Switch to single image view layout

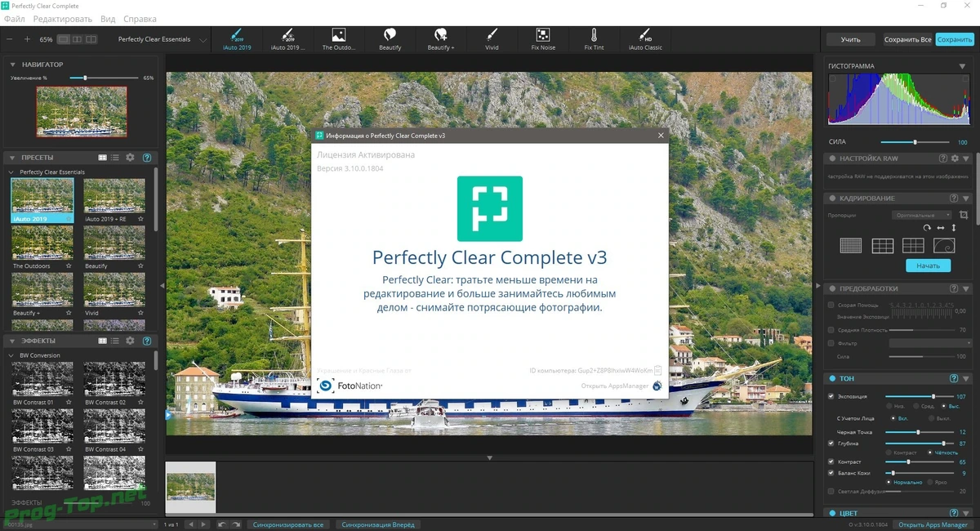(x=63, y=39)
